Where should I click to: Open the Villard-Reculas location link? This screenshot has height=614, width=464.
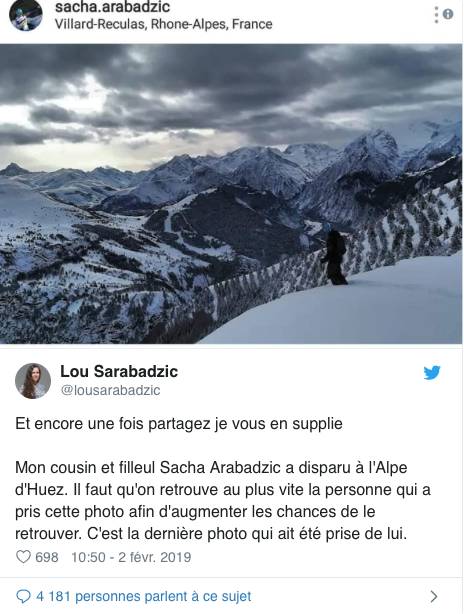(163, 24)
